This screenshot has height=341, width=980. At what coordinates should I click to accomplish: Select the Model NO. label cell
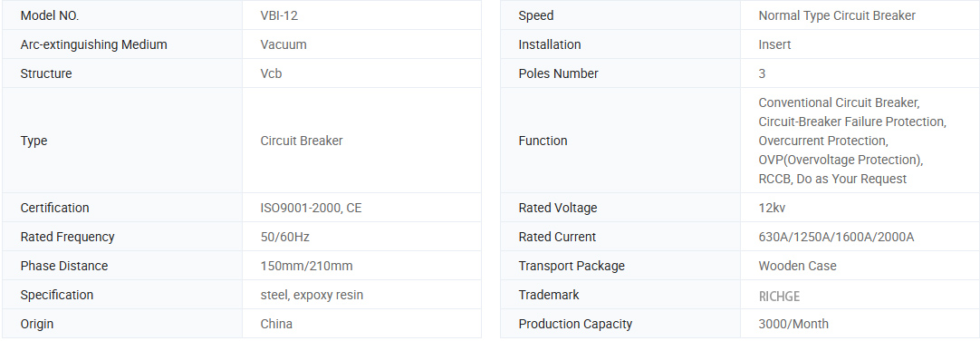[122, 15]
